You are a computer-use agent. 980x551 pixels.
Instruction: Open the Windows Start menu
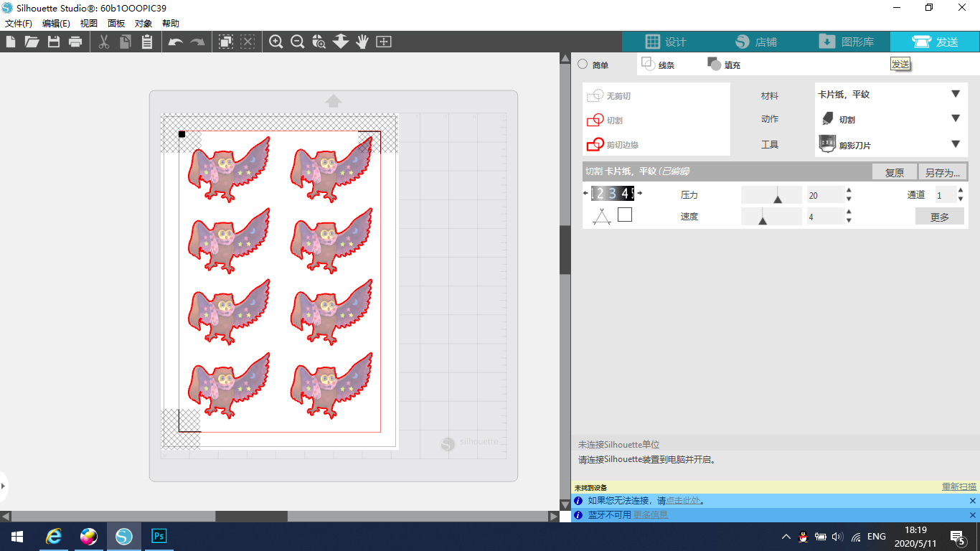(17, 536)
